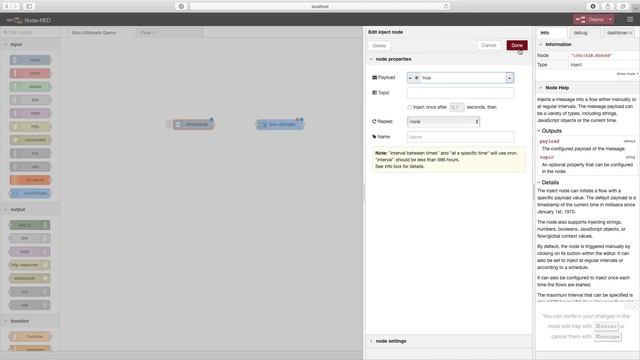Select the websocket node under input category
Screen dimensions: 640x360
(x=31, y=140)
